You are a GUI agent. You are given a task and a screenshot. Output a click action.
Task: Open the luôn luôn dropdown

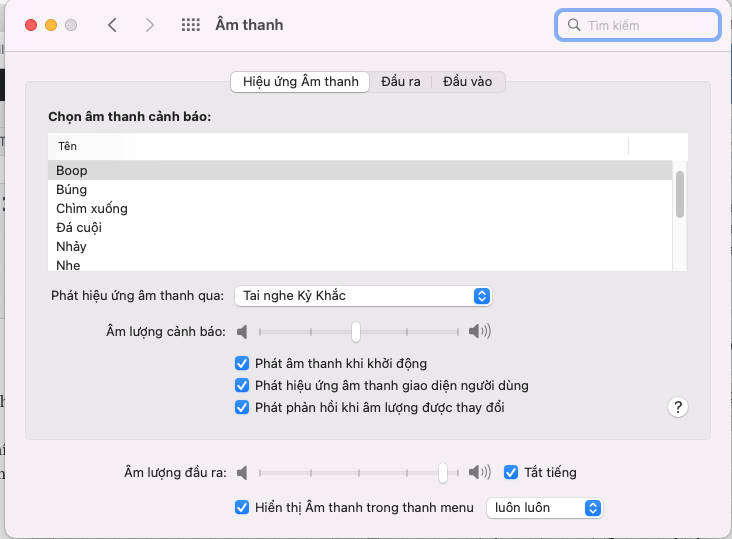tap(544, 508)
